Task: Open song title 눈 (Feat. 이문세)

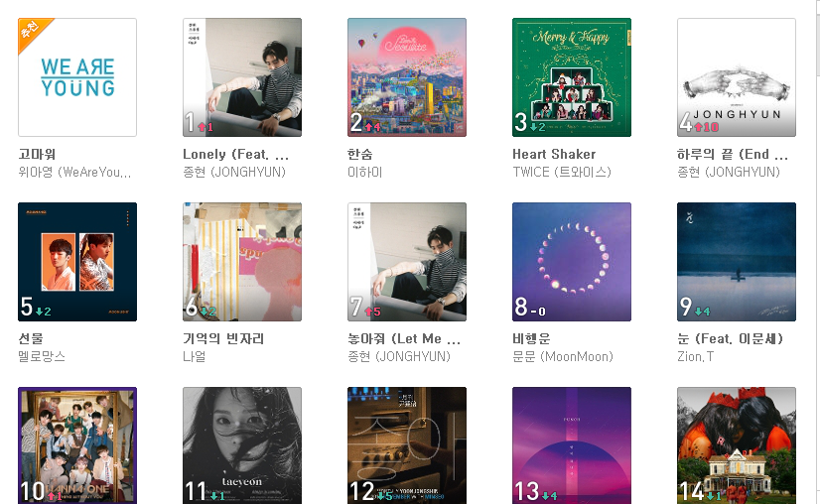Action: 730,338
